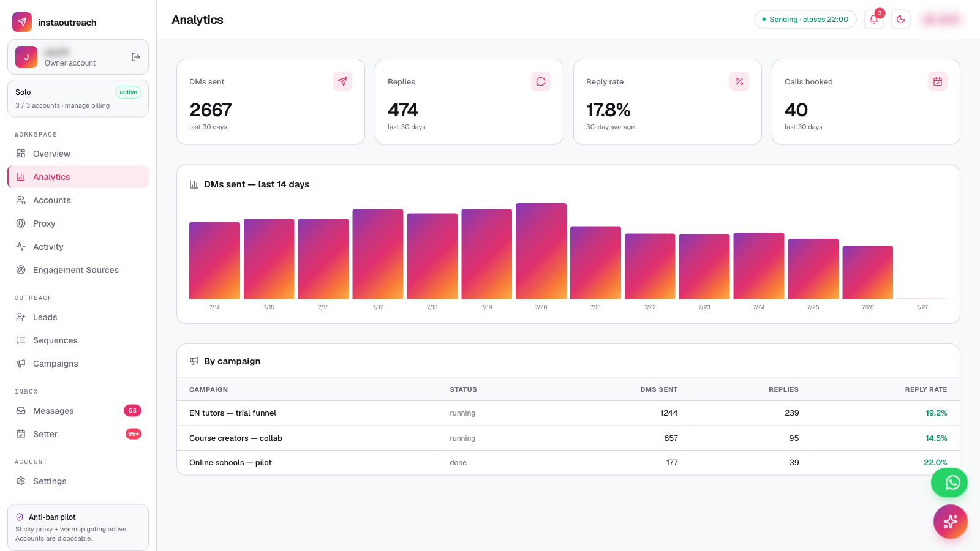Click the J account avatar
This screenshot has width=980, height=551.
26,57
